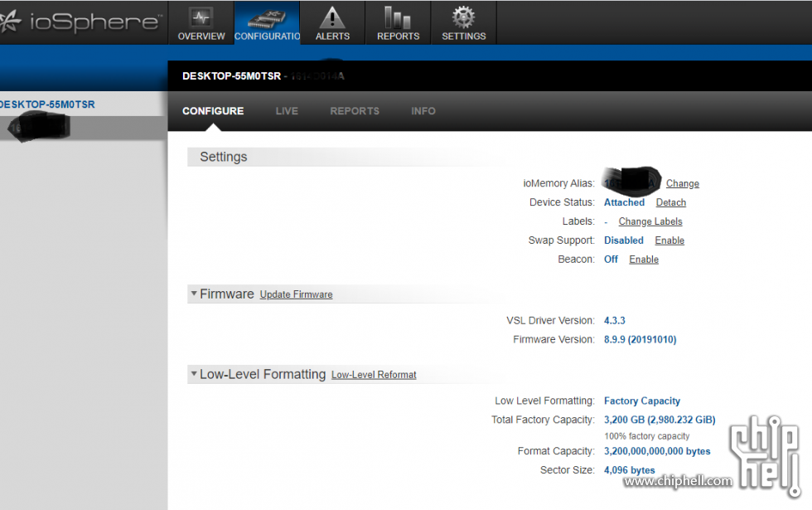Click the VSL Driver Version label
The width and height of the screenshot is (812, 510).
550,320
